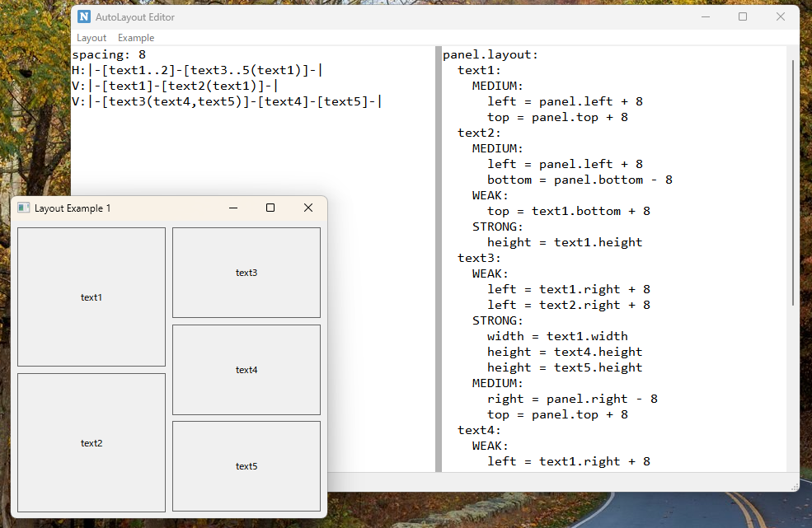This screenshot has height=528, width=812.
Task: Place cursor at end of H: constraint line
Action: click(322, 71)
